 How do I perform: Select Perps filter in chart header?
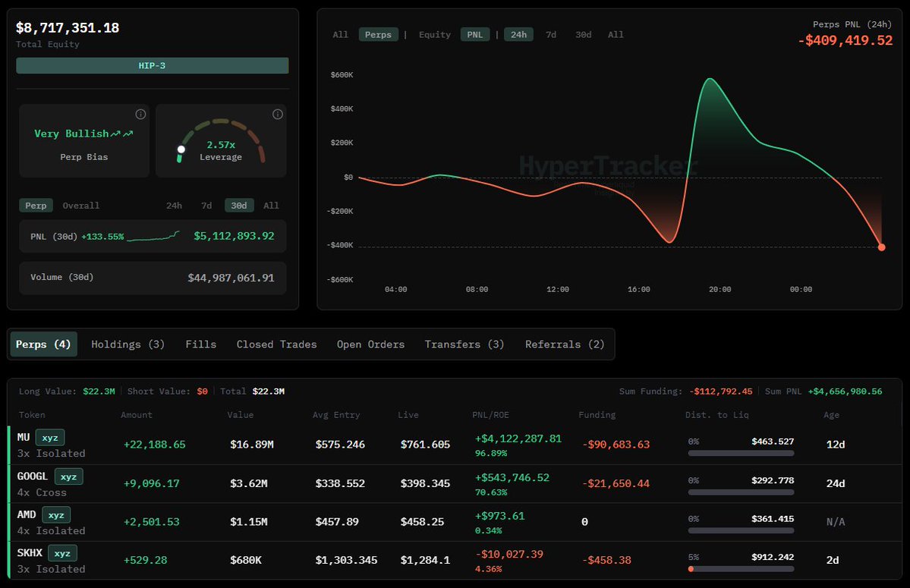point(379,35)
